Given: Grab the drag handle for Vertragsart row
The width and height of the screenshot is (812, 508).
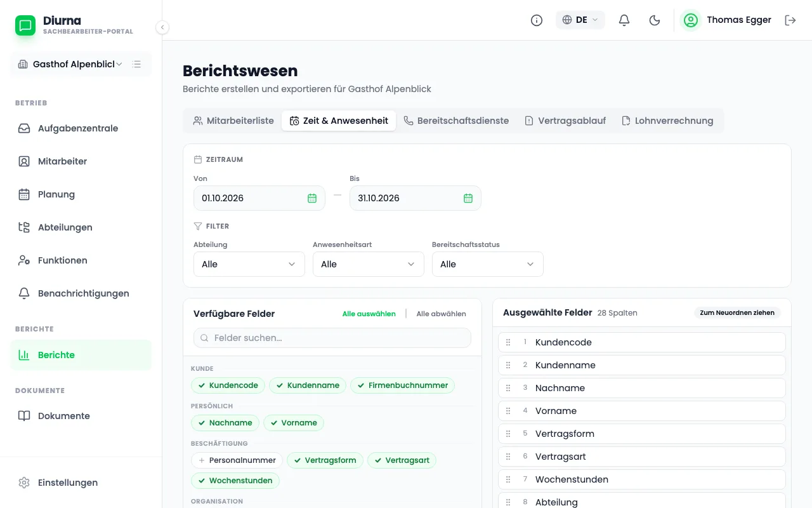Looking at the screenshot, I should [508, 457].
